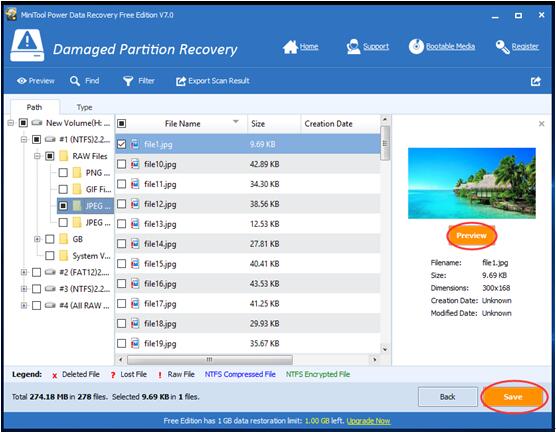Collapse the RAW Files node

pyautogui.click(x=37, y=156)
